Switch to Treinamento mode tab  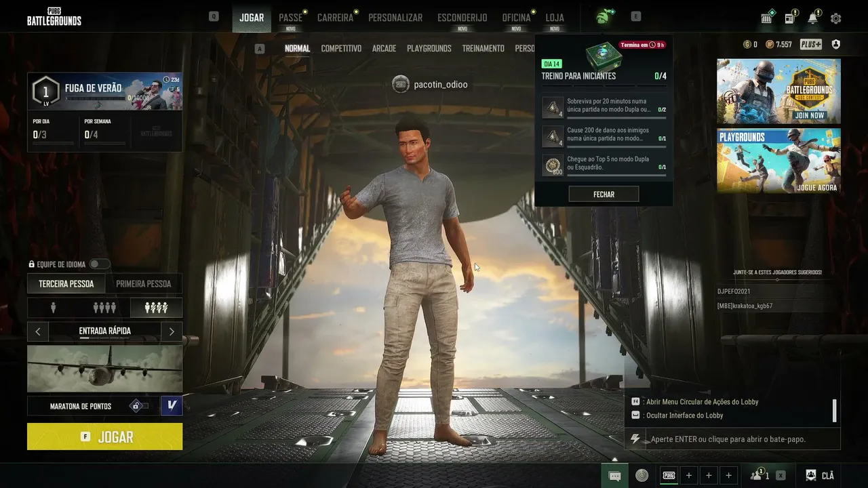[x=483, y=49]
